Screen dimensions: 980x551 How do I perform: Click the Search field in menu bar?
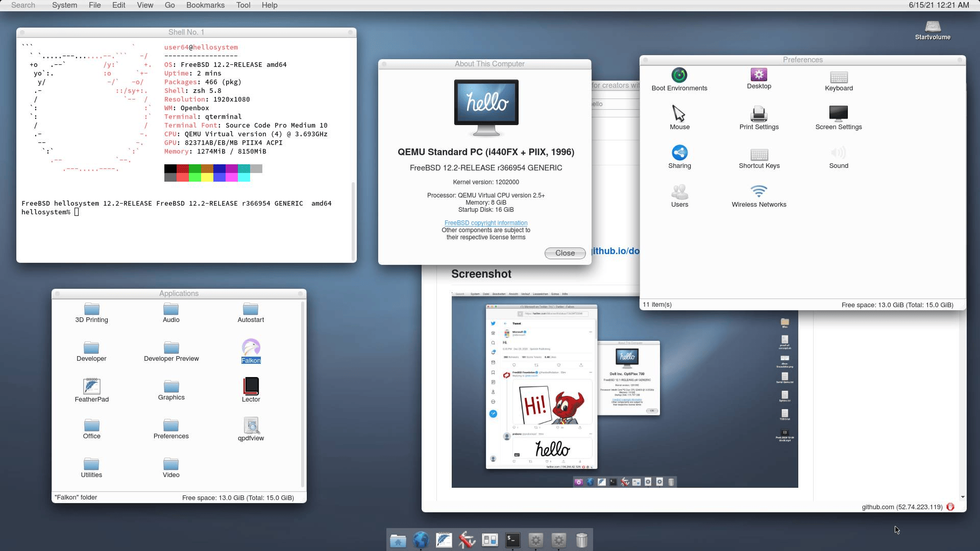(x=23, y=5)
